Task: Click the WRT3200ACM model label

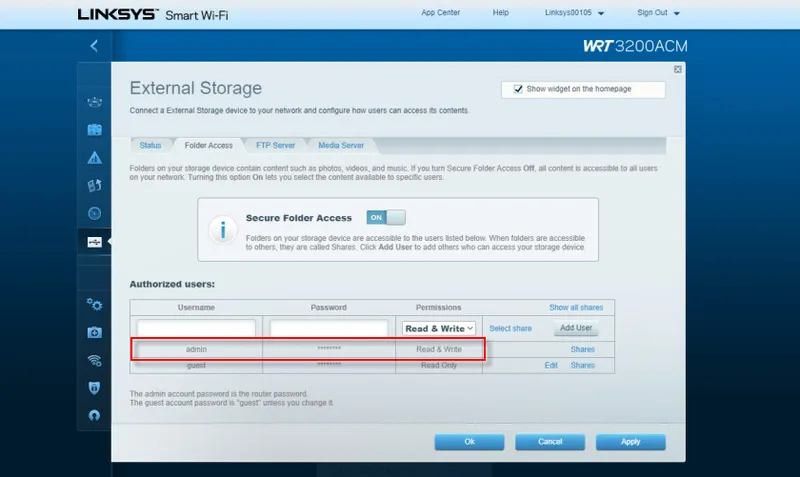Action: pos(635,46)
